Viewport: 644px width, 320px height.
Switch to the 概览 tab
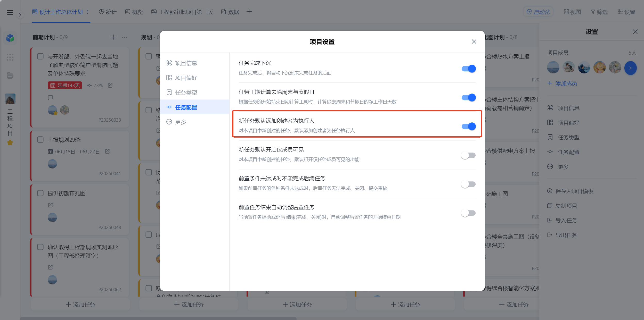(x=134, y=12)
